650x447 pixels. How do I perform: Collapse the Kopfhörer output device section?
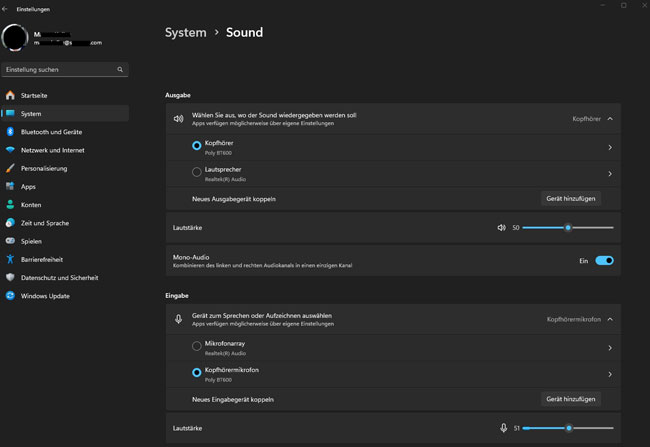pos(610,119)
